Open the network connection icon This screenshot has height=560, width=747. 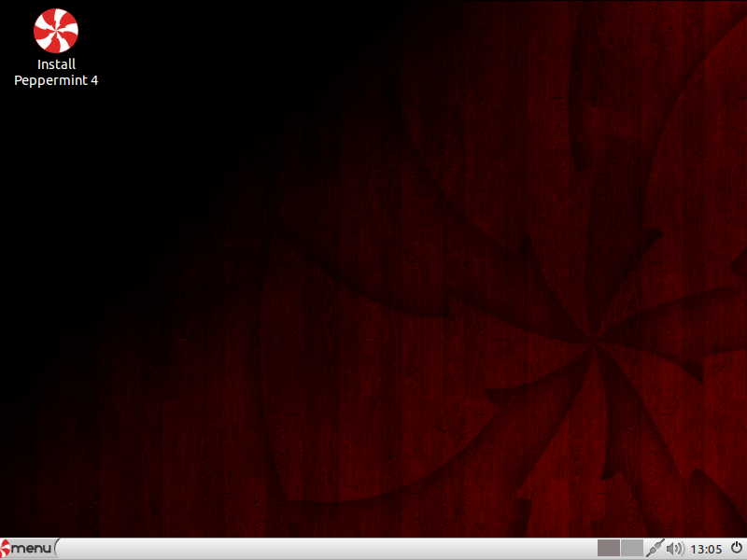655,548
